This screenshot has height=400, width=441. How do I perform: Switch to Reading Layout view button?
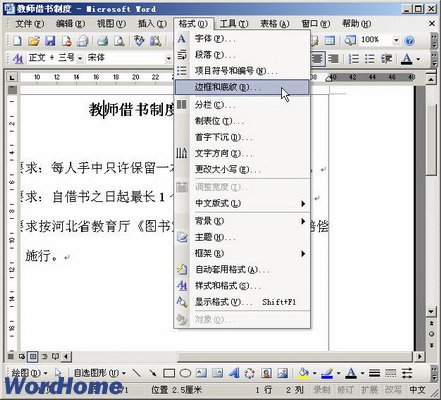55,356
